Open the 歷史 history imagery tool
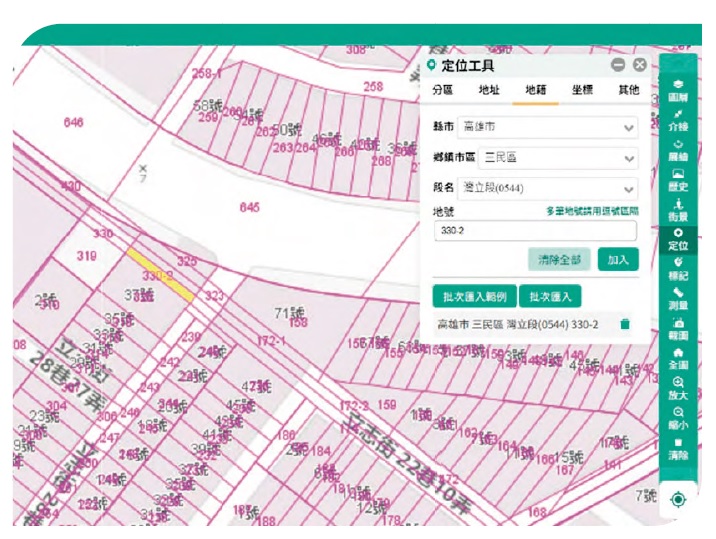Viewport: 716px width, 539px height. 678,179
